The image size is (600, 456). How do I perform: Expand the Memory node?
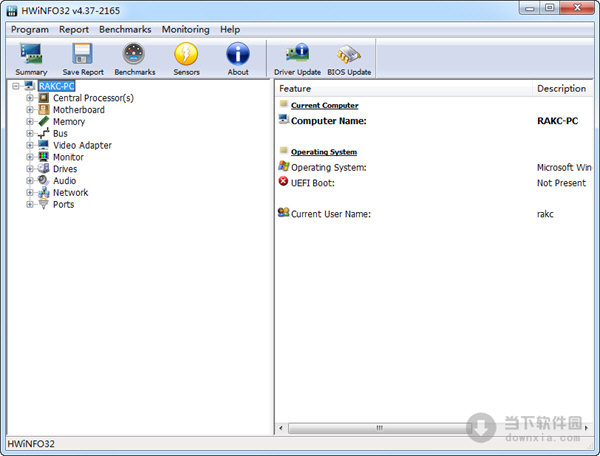(29, 122)
